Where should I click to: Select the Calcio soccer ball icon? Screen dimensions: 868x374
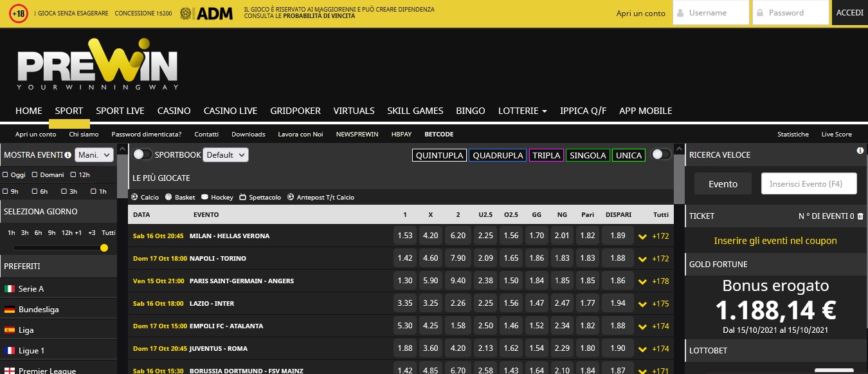[x=134, y=197]
